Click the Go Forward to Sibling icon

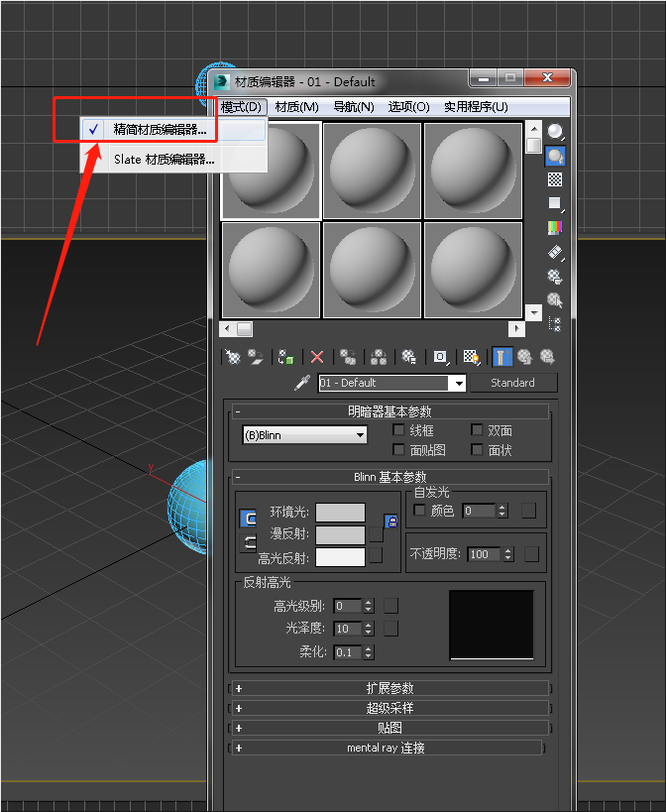547,357
